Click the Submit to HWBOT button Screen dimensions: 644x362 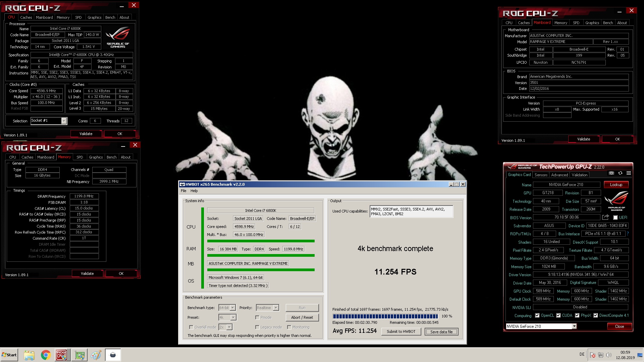point(401,331)
